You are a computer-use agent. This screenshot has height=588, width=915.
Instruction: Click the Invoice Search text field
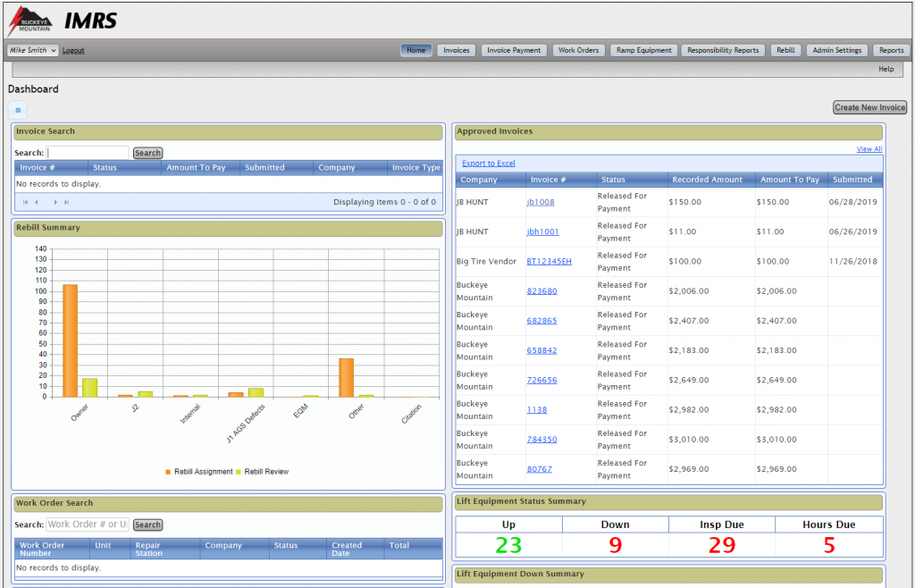pyautogui.click(x=88, y=153)
